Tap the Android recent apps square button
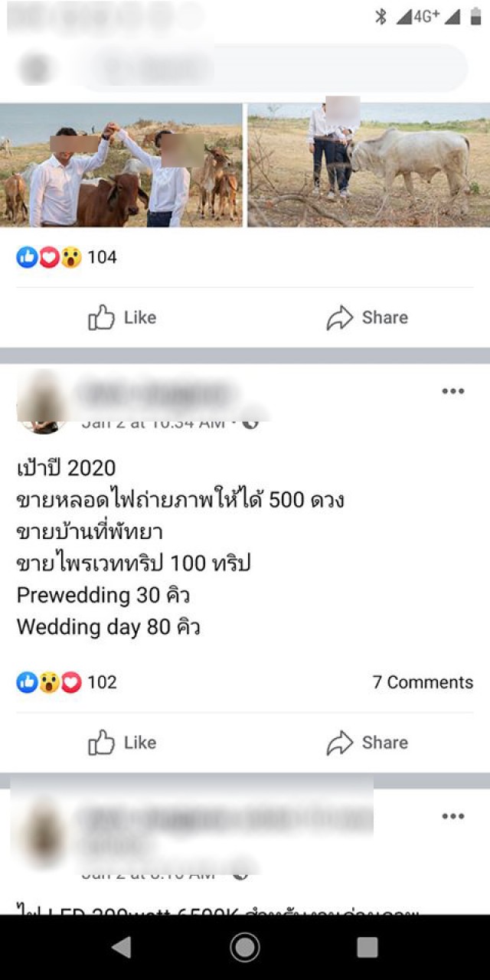490x980 pixels. click(x=367, y=947)
